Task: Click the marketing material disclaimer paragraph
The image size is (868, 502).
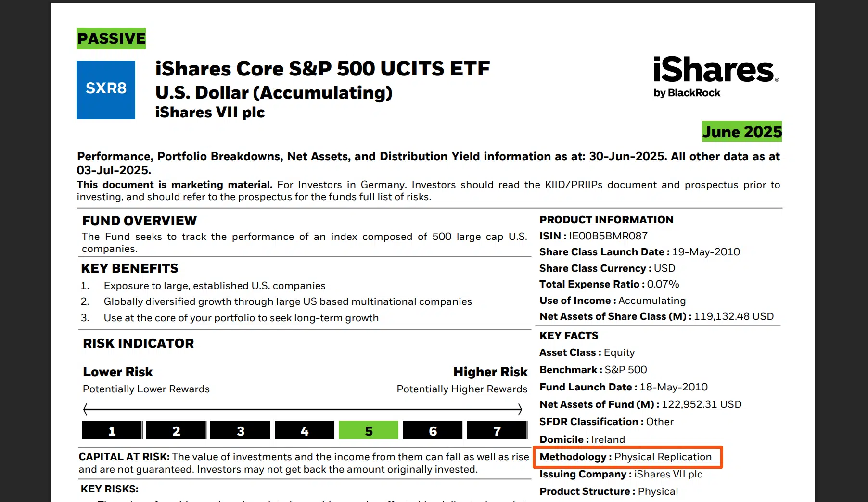Action: click(428, 191)
